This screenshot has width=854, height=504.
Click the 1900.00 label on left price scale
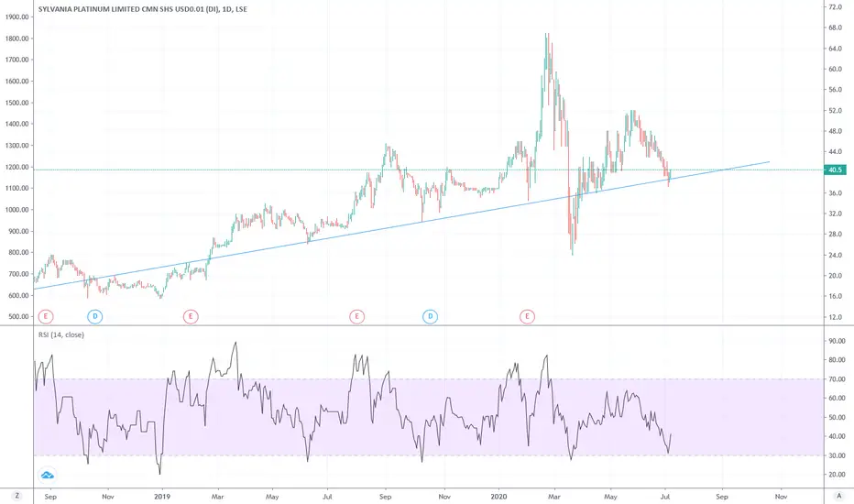pos(16,16)
